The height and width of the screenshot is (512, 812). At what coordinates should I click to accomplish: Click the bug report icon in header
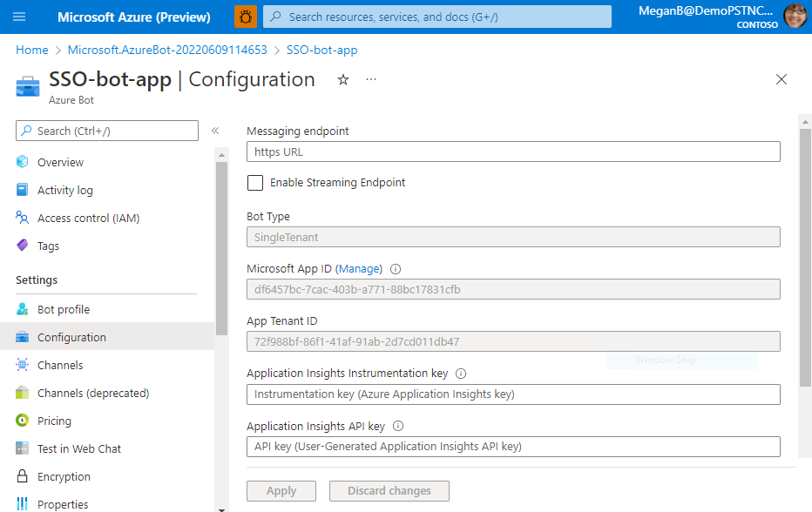[x=246, y=17]
